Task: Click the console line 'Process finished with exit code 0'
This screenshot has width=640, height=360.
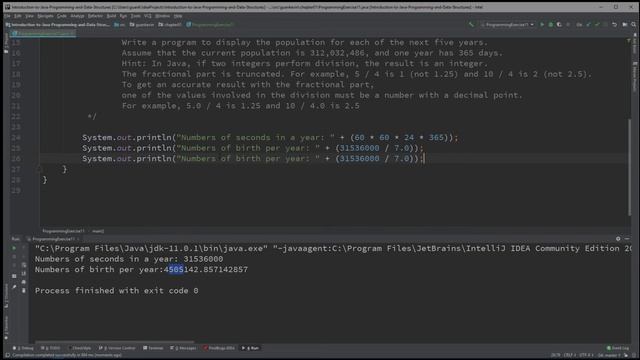Action: coord(116,291)
